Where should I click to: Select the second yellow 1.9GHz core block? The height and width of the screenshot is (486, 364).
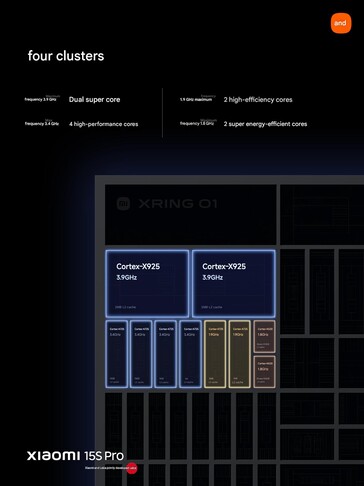[240, 354]
